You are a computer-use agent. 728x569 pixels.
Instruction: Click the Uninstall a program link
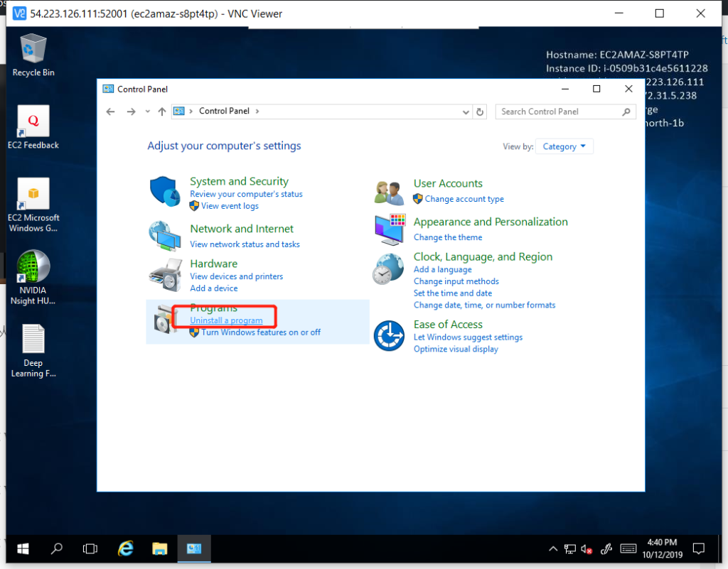[x=226, y=320]
